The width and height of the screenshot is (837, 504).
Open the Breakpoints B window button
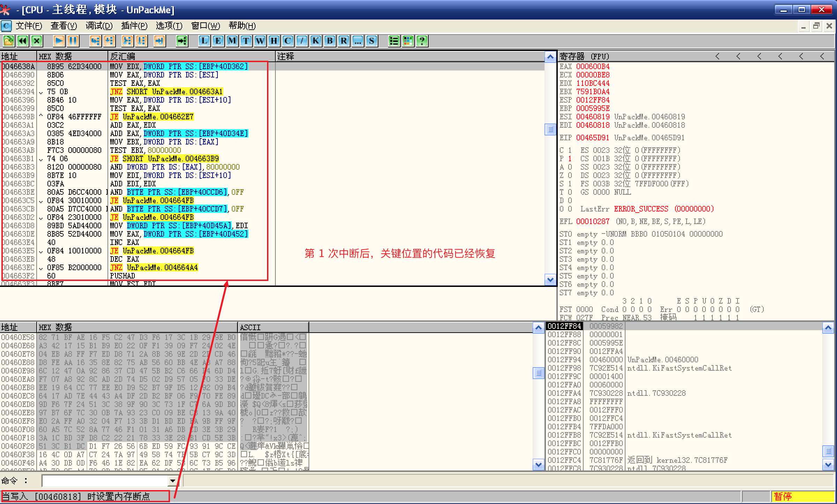click(x=329, y=41)
